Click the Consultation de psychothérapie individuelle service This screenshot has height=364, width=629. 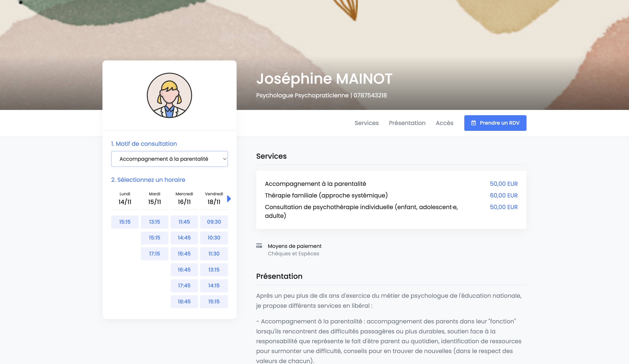tap(391, 211)
